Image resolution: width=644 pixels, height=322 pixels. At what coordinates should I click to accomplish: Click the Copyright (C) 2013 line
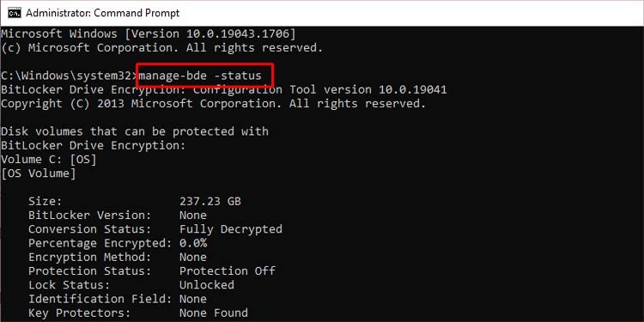point(213,104)
